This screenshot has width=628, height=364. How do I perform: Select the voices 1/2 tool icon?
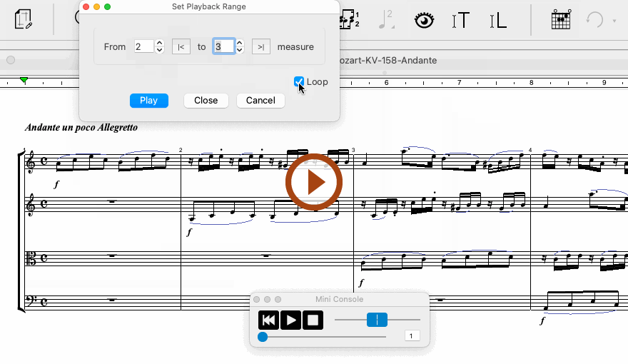pyautogui.click(x=350, y=19)
